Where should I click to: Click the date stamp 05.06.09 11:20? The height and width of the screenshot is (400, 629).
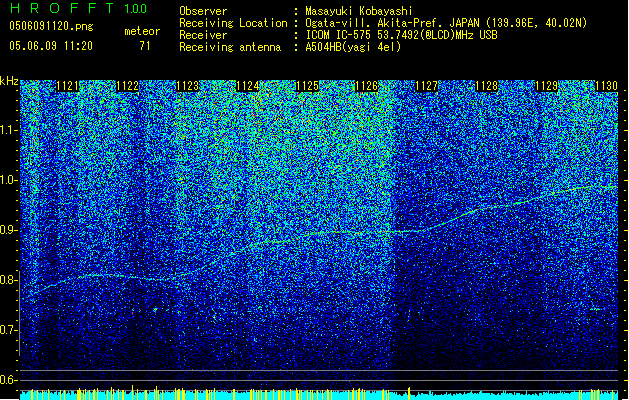tap(51, 46)
